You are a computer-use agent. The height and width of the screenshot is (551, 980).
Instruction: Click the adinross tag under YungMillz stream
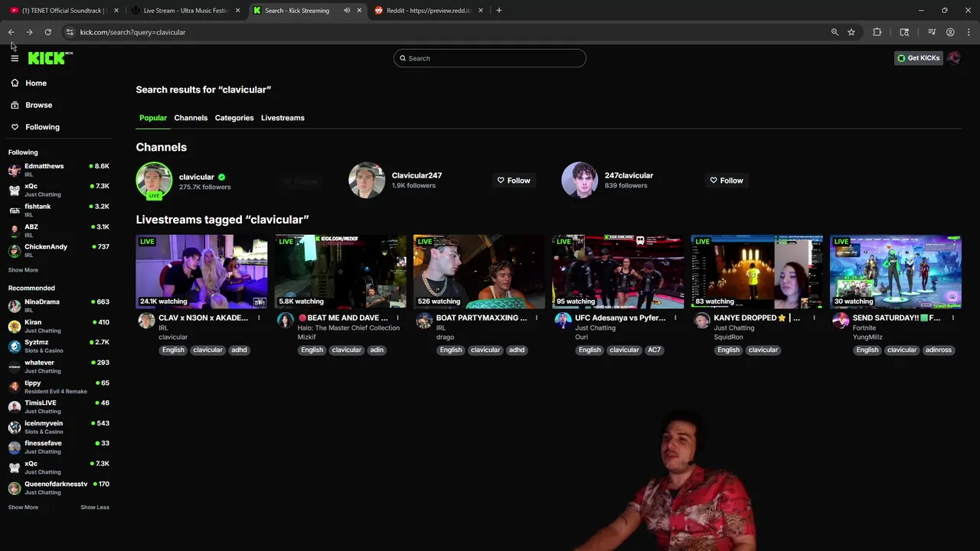click(939, 350)
